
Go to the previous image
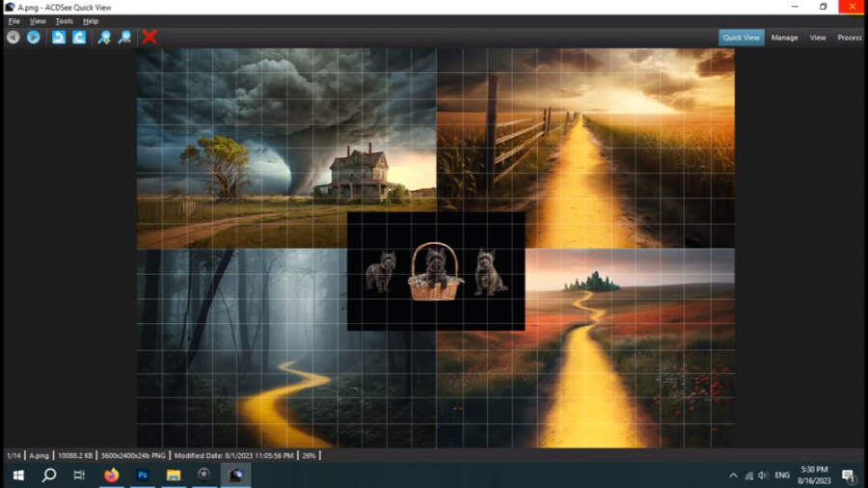[14, 37]
